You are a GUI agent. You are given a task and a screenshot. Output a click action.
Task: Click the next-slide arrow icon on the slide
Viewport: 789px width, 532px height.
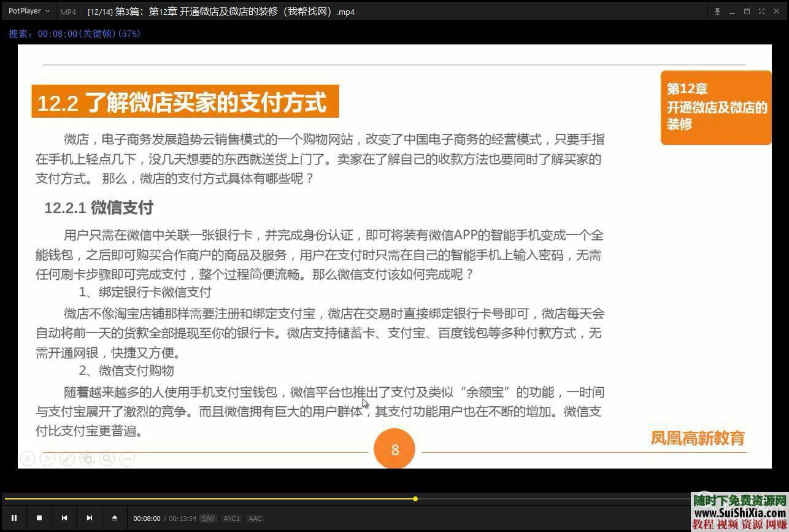tap(47, 458)
